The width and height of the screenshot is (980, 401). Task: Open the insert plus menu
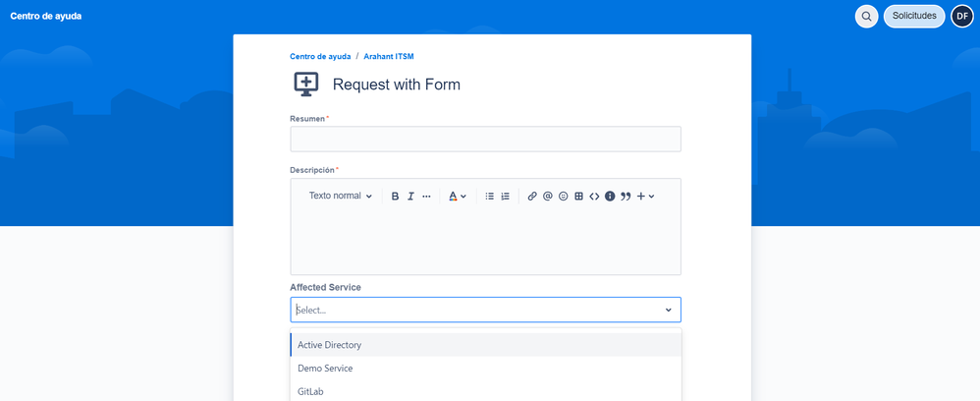645,197
